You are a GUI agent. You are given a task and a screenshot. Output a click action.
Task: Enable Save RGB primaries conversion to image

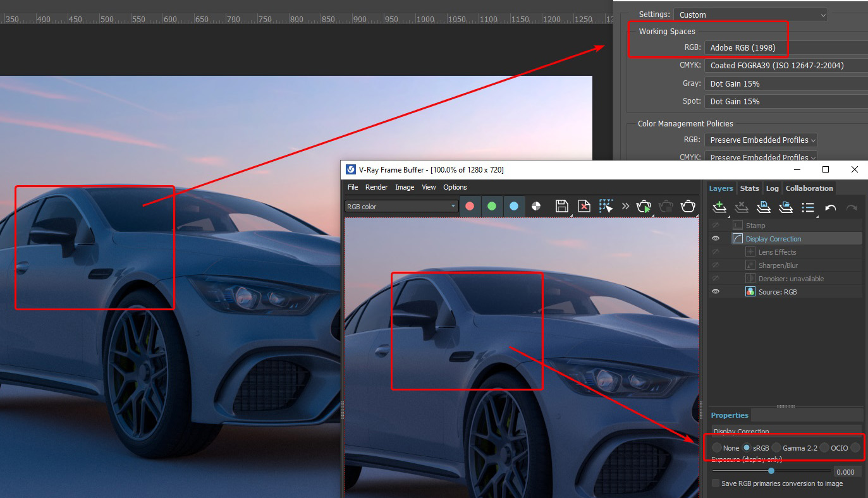point(716,483)
